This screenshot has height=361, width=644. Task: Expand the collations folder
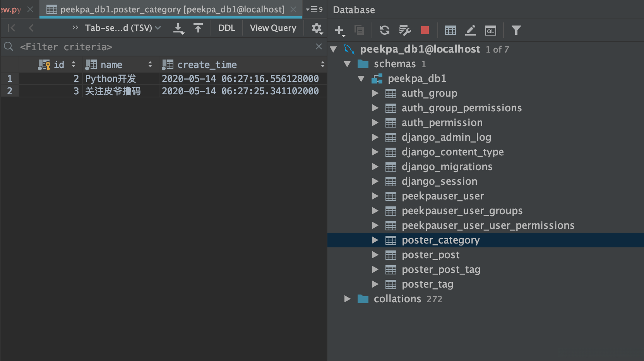pyautogui.click(x=347, y=299)
